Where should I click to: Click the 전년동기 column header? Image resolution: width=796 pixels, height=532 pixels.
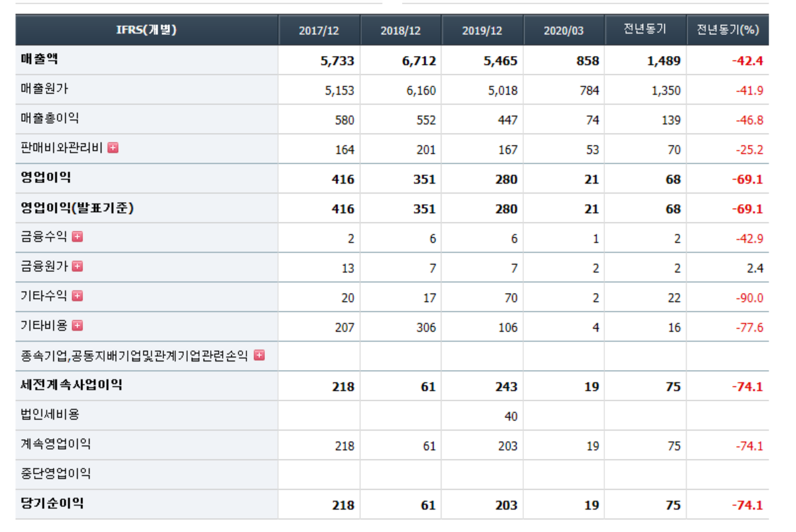pos(645,29)
